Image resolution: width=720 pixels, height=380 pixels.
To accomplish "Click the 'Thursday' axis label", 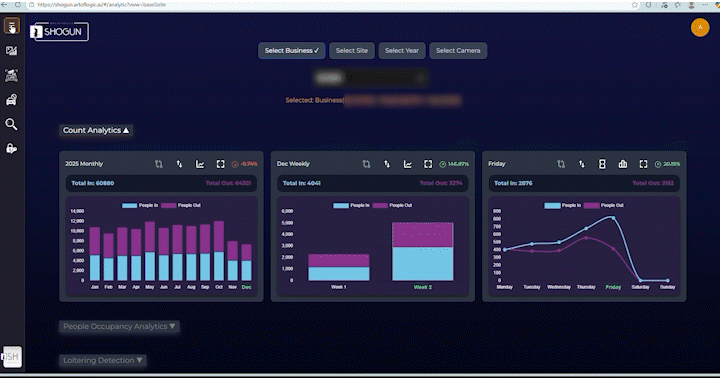I will [586, 287].
